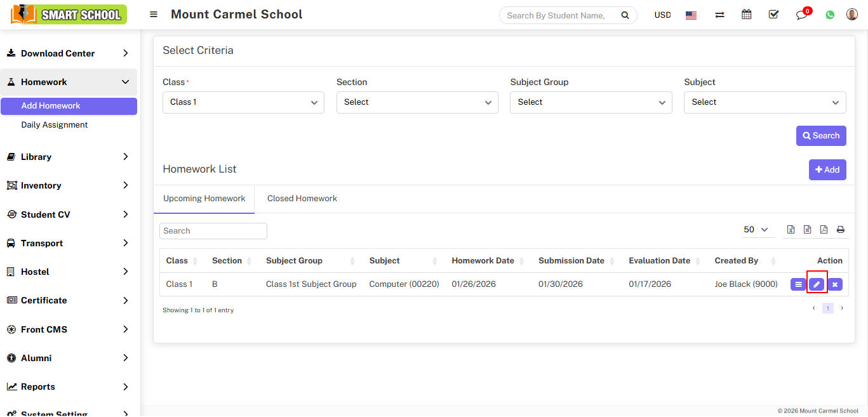Edit the Computer homework entry

(x=817, y=284)
